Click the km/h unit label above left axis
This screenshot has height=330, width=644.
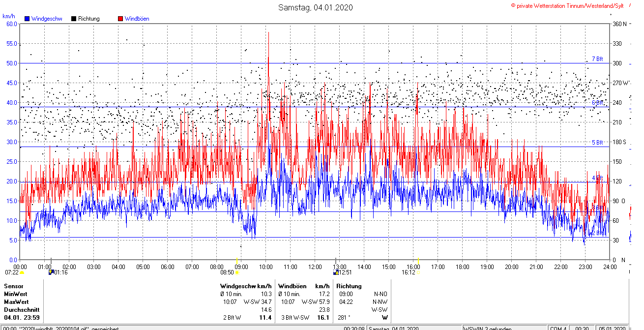tap(8, 16)
